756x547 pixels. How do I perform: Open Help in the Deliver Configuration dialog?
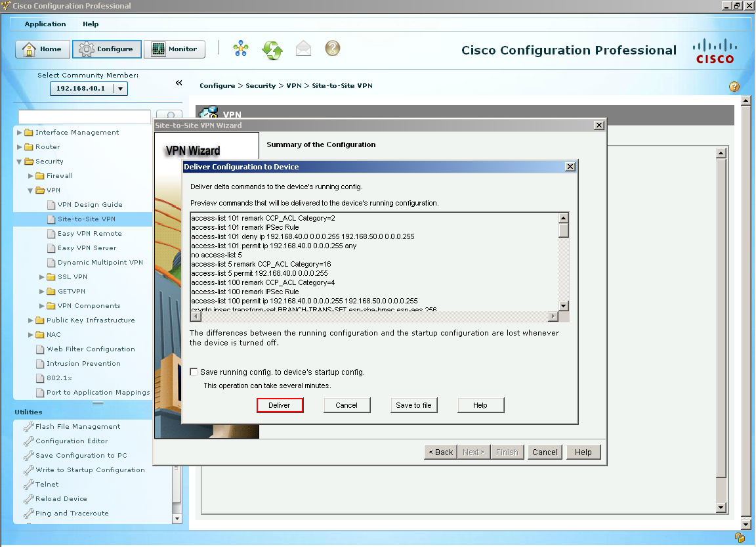point(480,405)
